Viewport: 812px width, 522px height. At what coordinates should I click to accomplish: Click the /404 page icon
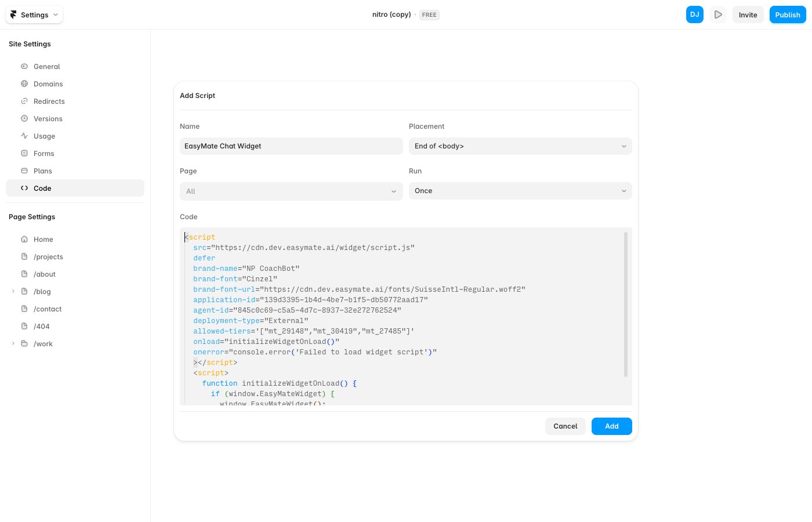24,326
